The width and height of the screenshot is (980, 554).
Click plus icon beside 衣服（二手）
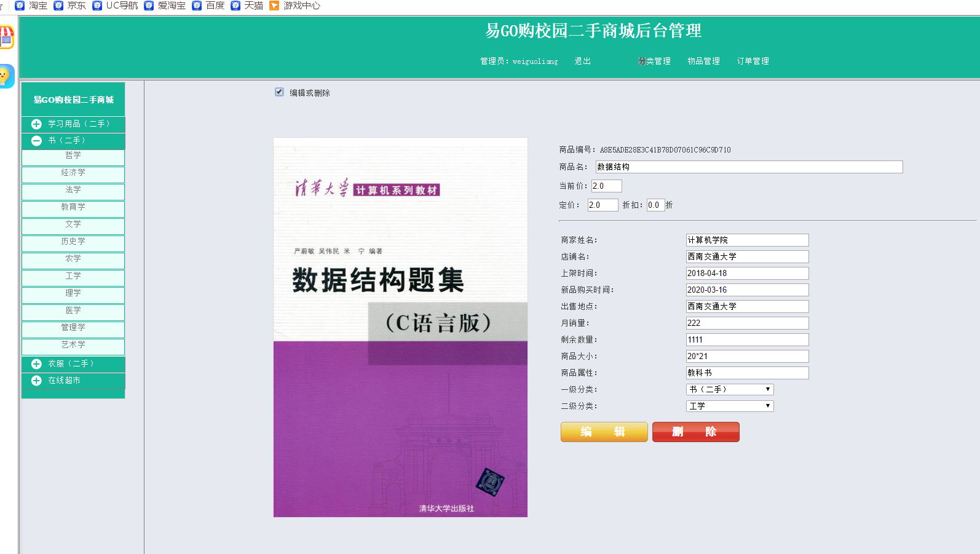click(x=36, y=364)
